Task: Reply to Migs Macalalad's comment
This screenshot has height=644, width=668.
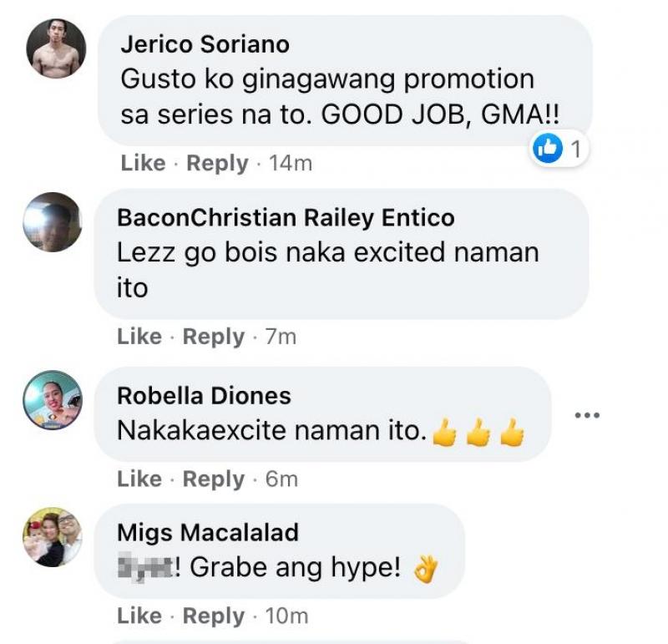Action: click(x=214, y=616)
